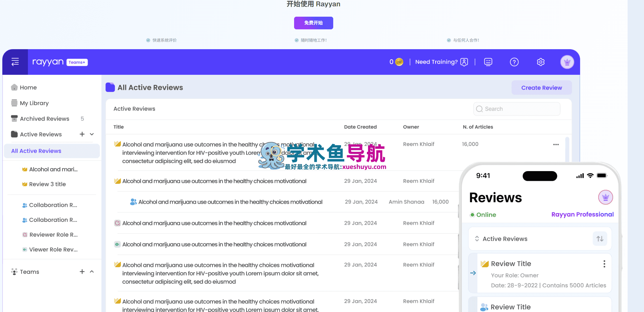Click the 快速系统评价 feature label

[161, 40]
